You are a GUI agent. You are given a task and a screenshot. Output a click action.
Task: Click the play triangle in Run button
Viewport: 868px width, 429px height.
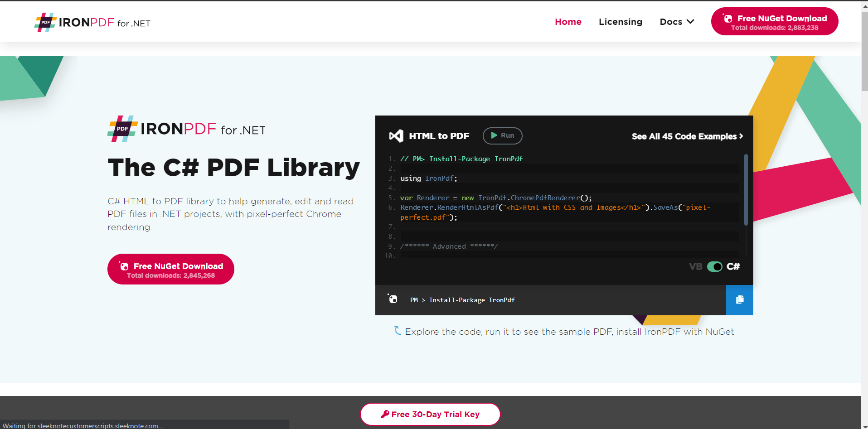tap(494, 135)
